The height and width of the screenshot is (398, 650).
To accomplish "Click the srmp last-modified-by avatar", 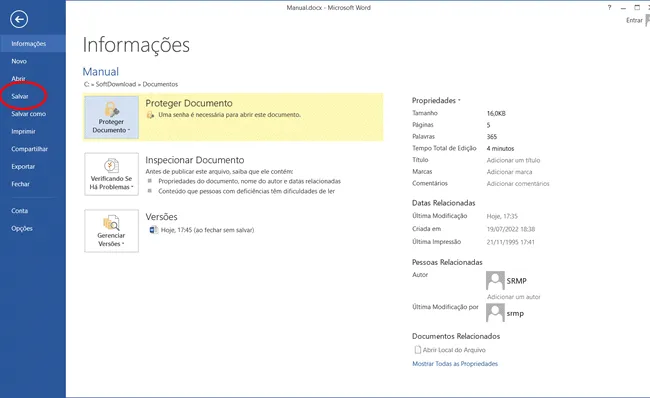I will pos(495,313).
